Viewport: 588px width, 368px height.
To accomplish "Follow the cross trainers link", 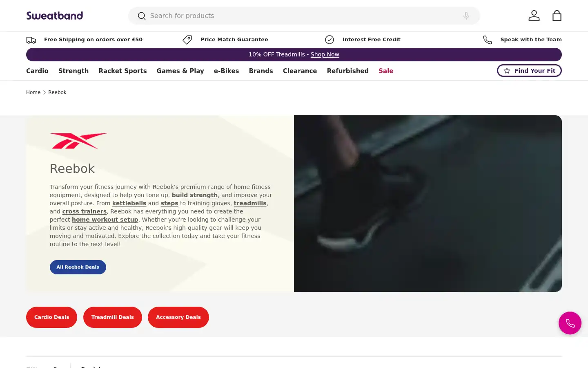I will [x=85, y=211].
